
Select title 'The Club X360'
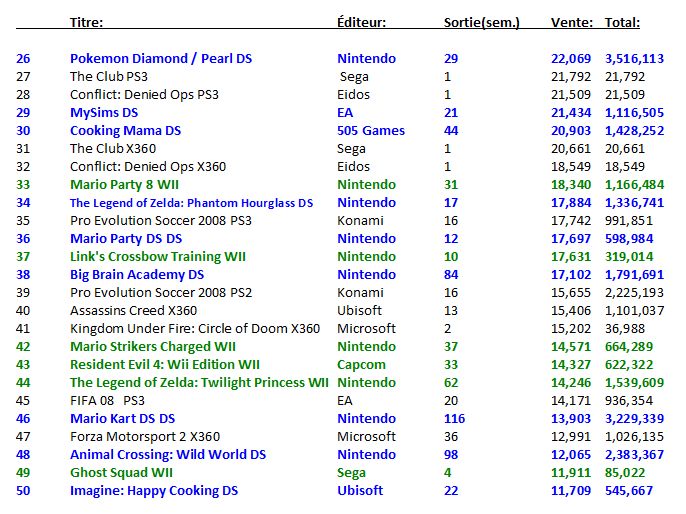113,149
